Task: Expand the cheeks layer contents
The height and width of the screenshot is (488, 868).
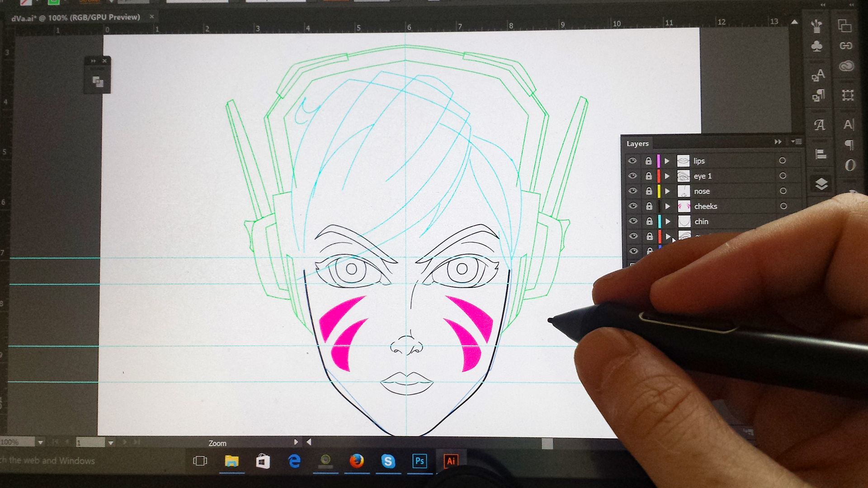Action: click(668, 206)
